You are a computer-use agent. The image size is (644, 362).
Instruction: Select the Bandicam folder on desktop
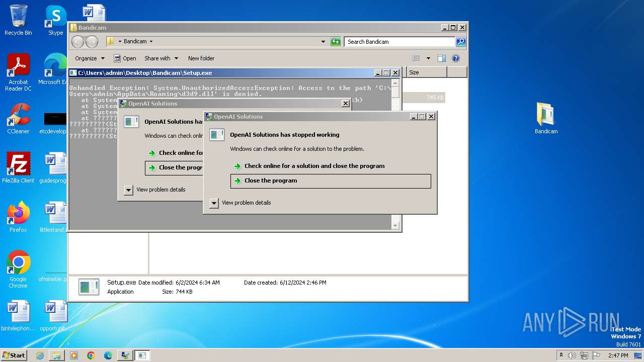[x=546, y=118]
